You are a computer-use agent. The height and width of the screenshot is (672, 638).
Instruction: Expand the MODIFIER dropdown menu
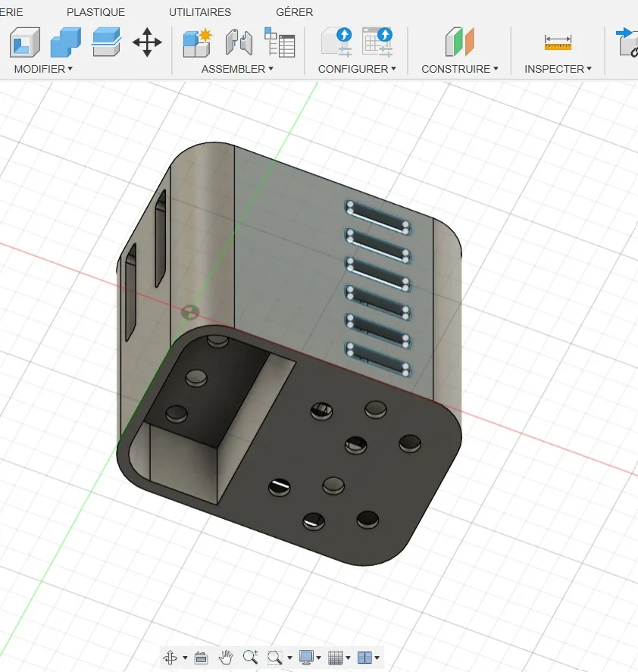point(43,69)
